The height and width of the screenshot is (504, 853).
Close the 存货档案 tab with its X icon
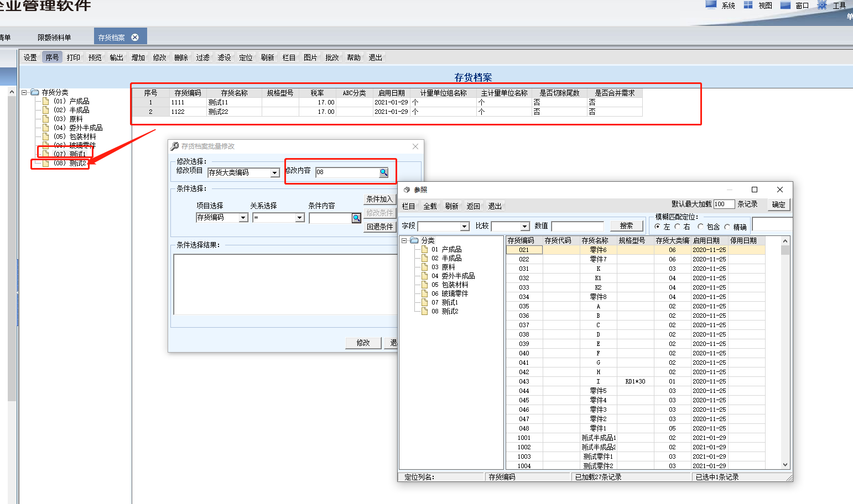click(x=135, y=38)
